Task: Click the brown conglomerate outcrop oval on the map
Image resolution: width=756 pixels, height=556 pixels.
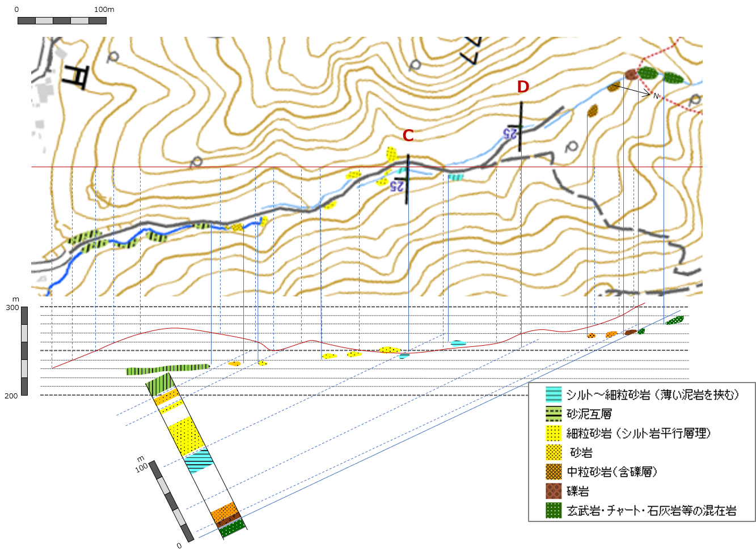Action: [631, 74]
